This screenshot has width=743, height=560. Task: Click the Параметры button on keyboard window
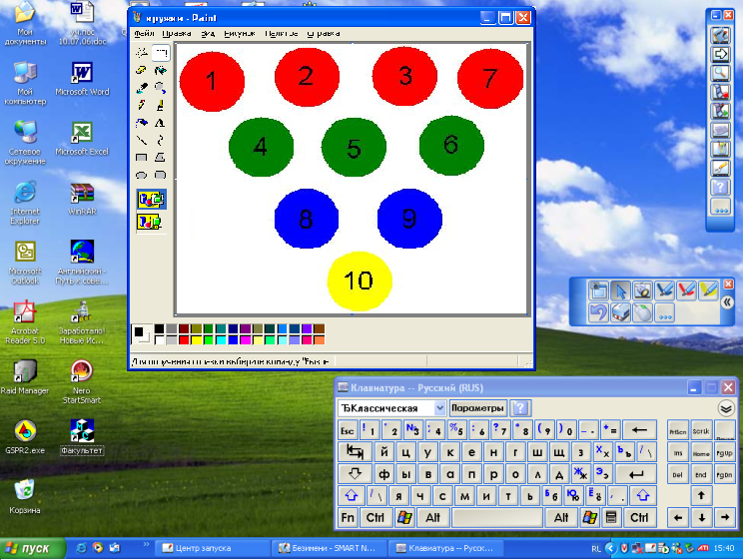477,408
